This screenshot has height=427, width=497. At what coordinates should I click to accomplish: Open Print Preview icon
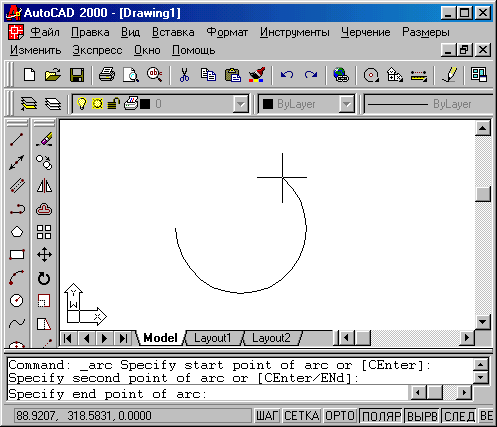pos(131,75)
